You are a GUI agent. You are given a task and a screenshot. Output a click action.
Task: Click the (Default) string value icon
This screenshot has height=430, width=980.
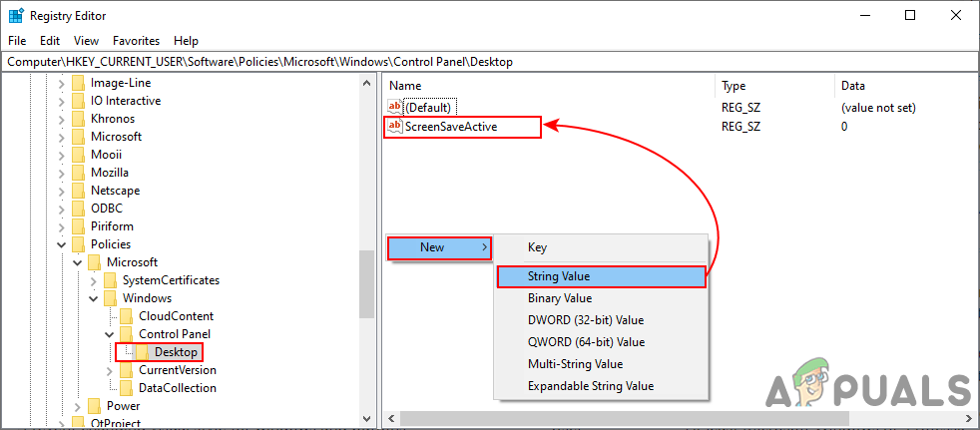[395, 108]
